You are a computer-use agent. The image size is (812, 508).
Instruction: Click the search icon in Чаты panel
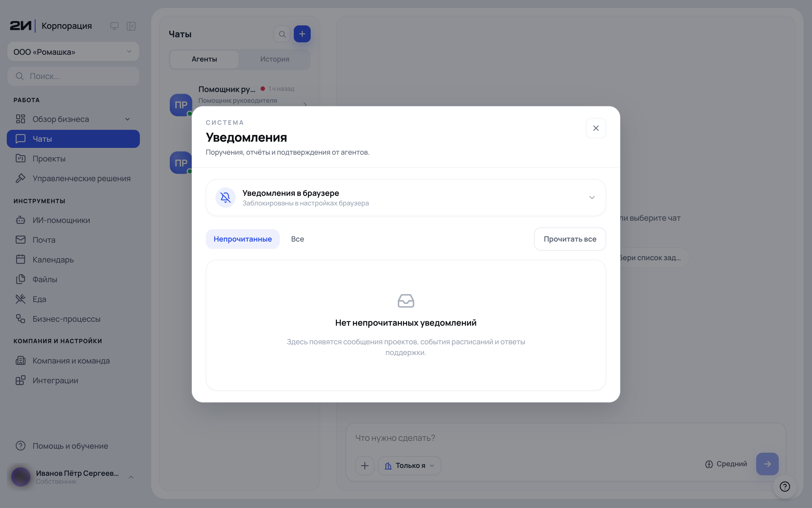click(282, 34)
